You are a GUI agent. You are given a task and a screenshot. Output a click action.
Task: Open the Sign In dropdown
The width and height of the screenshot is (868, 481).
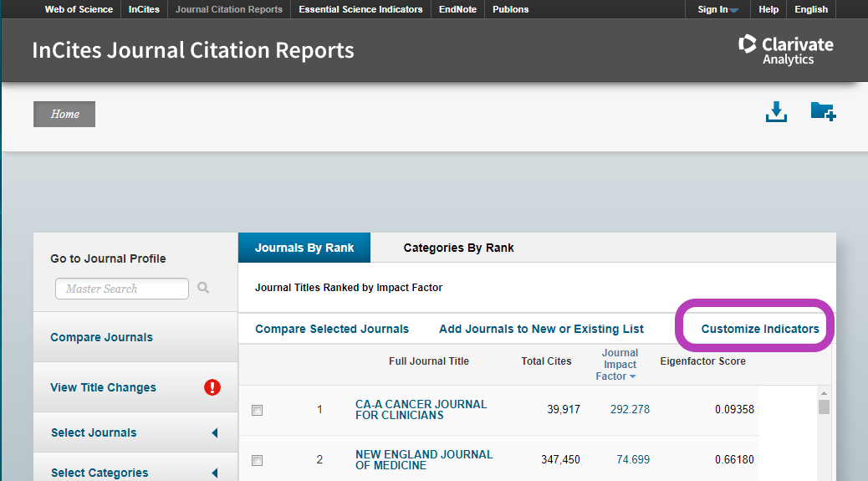click(717, 9)
